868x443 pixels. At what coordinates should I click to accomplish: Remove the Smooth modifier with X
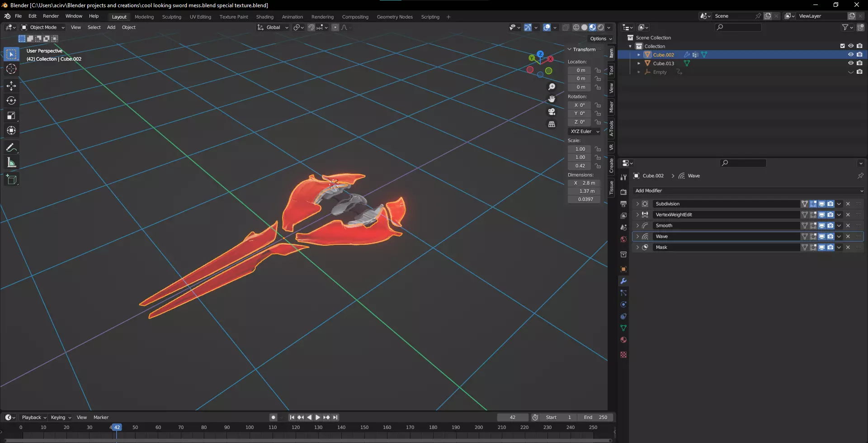point(848,225)
